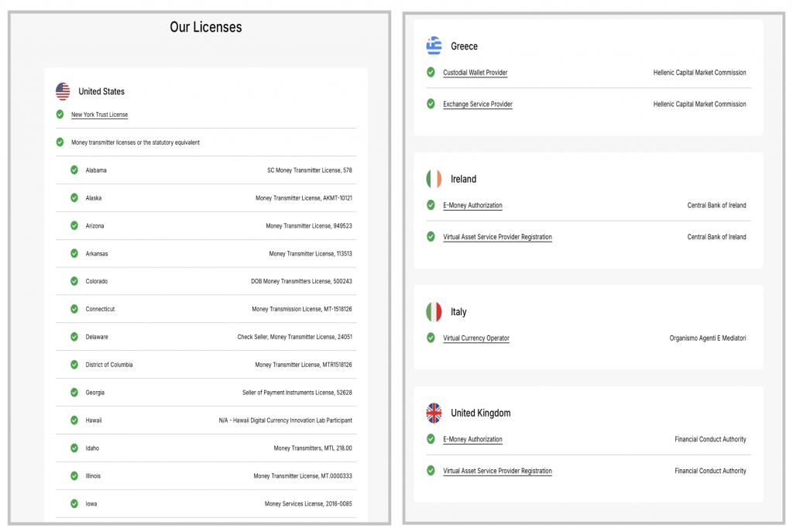This screenshot has height=532, width=793.
Task: Click the 'Italy' country heading
Action: (x=458, y=312)
